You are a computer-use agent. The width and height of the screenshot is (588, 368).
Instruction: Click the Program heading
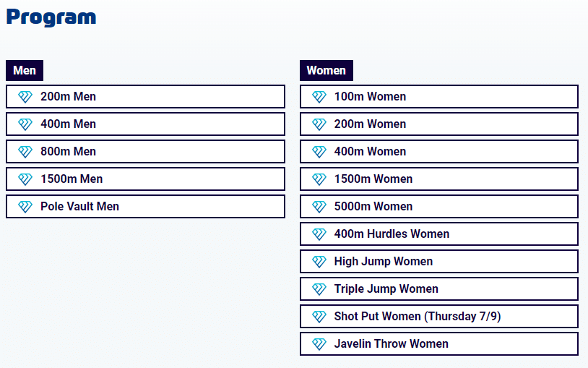51,17
